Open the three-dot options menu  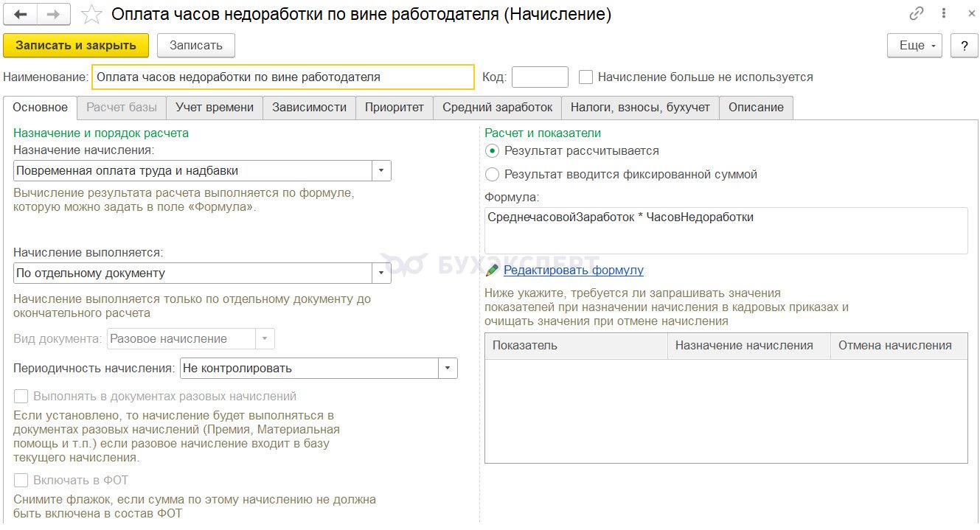point(944,14)
